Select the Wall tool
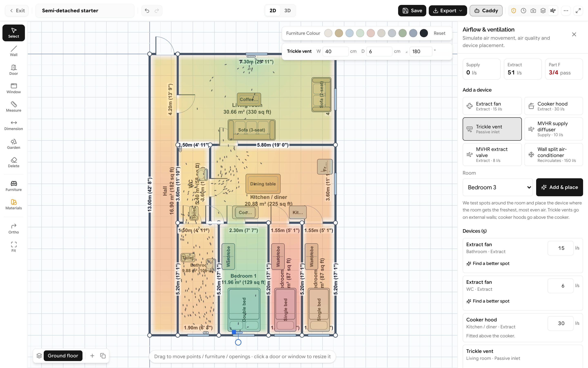Screen dimensions: 588x368 [14, 51]
